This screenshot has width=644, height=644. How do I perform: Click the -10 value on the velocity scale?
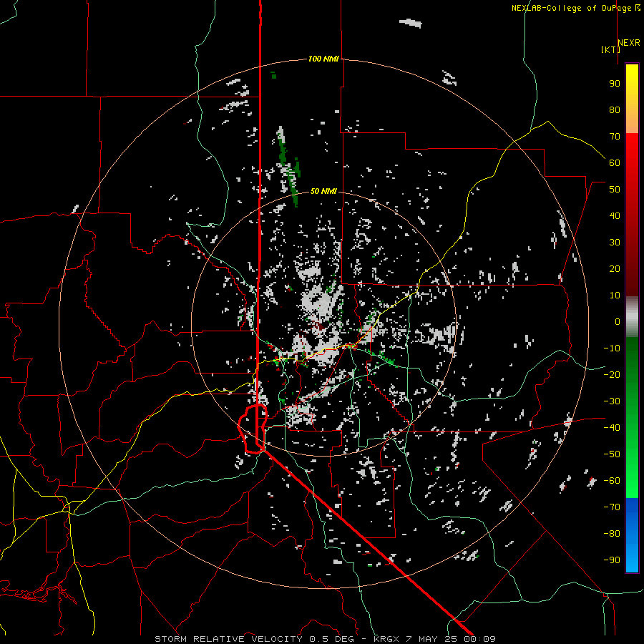612,348
